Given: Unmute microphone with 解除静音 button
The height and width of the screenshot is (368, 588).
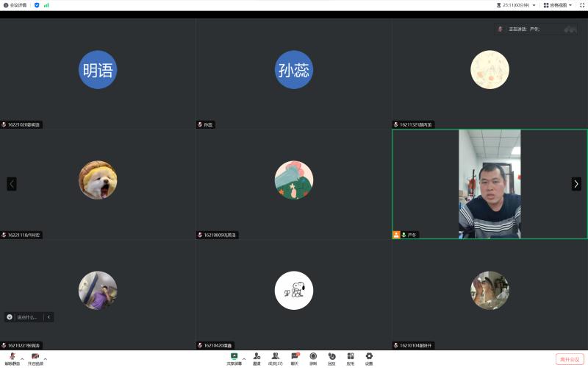Looking at the screenshot, I should click(x=12, y=357).
